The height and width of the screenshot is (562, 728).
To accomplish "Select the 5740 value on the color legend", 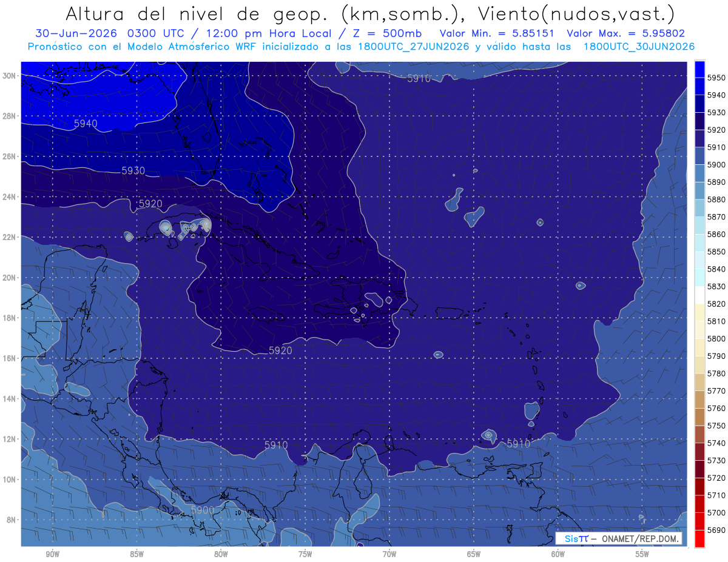I will [716, 443].
